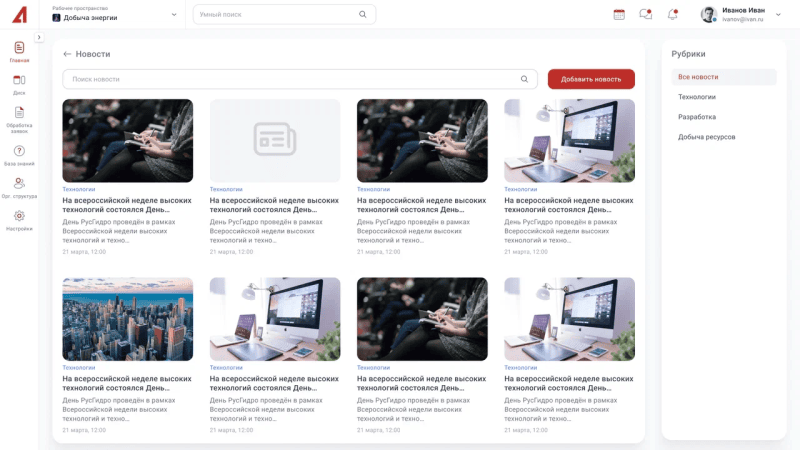The height and width of the screenshot is (450, 800).
Task: Click the back arrow next to Новости
Action: pos(67,54)
